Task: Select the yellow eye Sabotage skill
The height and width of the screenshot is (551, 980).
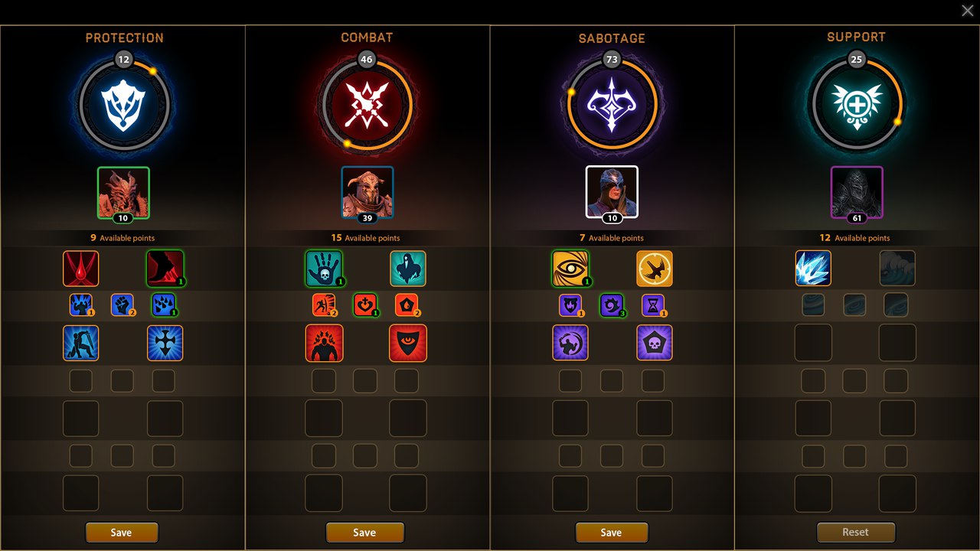Action: point(570,269)
